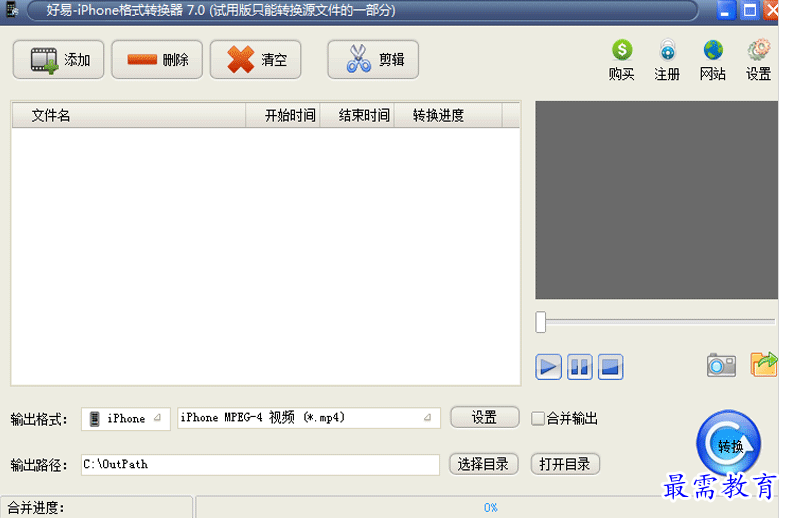Click the app icon in the title bar
785x518 pixels.
pos(12,10)
